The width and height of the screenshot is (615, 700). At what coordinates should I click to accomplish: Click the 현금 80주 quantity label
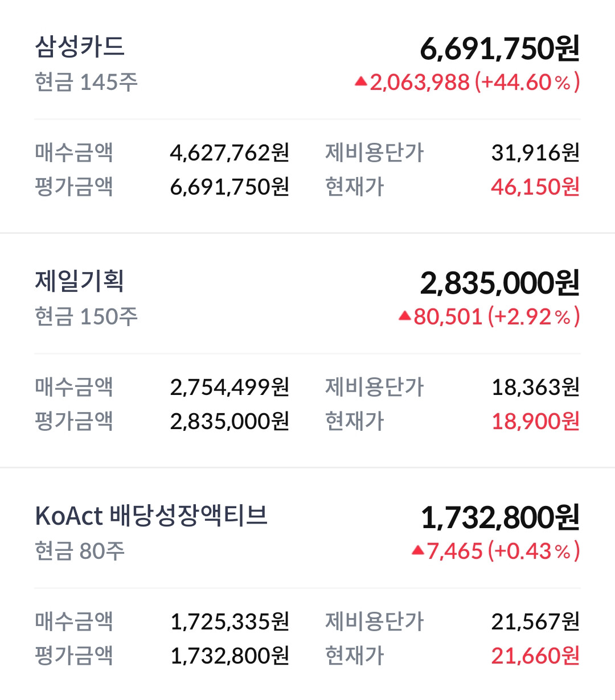[x=80, y=551]
